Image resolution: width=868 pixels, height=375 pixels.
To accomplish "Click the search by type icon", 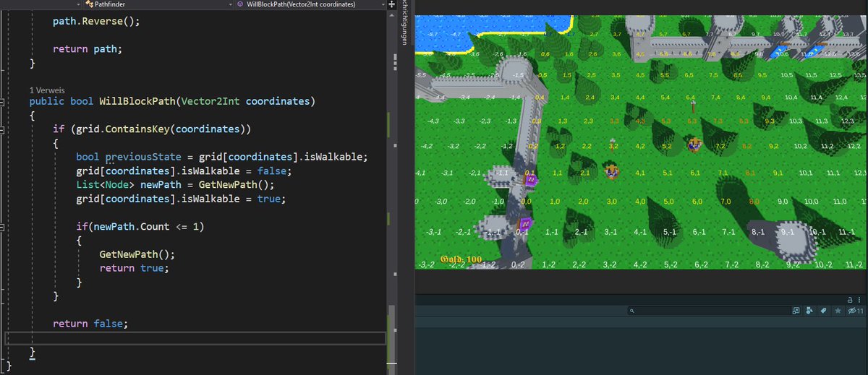I will (809, 311).
